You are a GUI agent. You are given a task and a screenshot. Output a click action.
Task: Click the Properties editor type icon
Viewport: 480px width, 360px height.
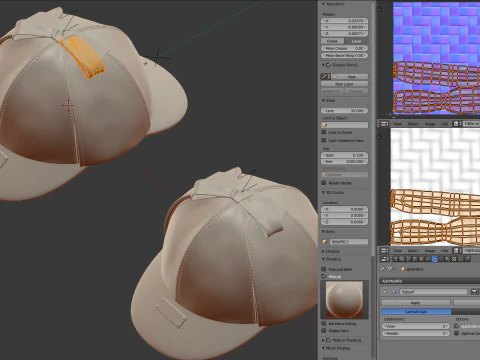tap(385, 259)
